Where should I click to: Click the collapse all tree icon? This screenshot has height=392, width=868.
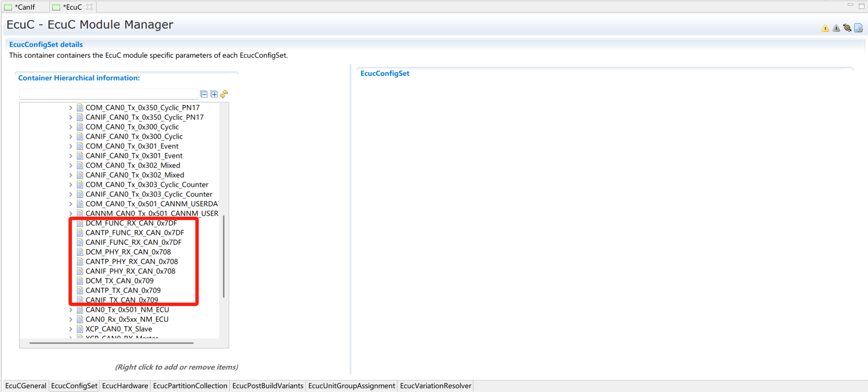pos(204,94)
